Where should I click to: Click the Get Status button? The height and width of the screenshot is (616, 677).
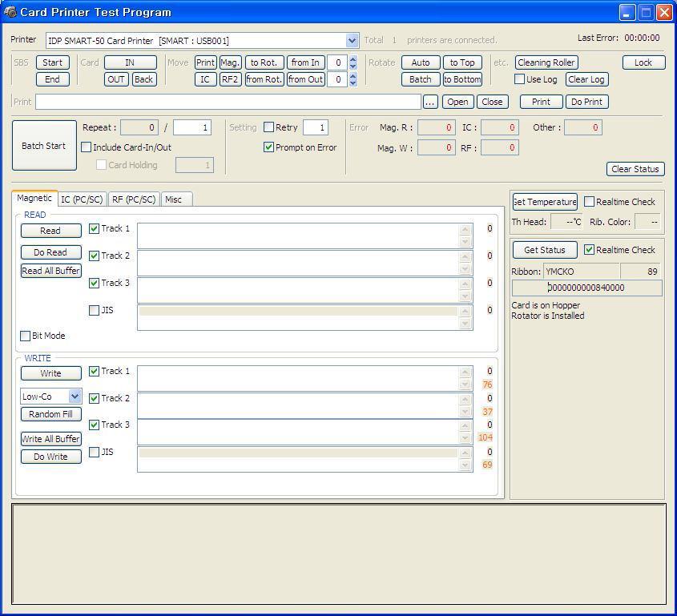tap(545, 250)
